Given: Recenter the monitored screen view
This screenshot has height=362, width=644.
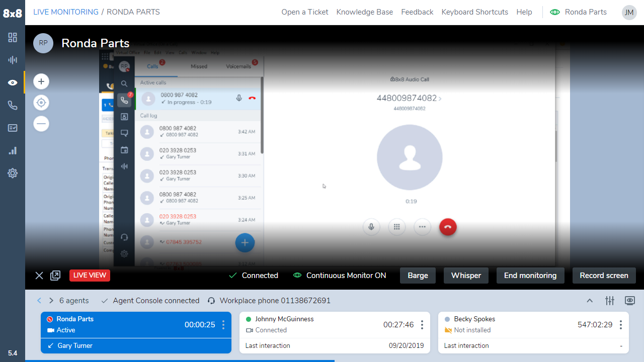Looking at the screenshot, I should [41, 103].
